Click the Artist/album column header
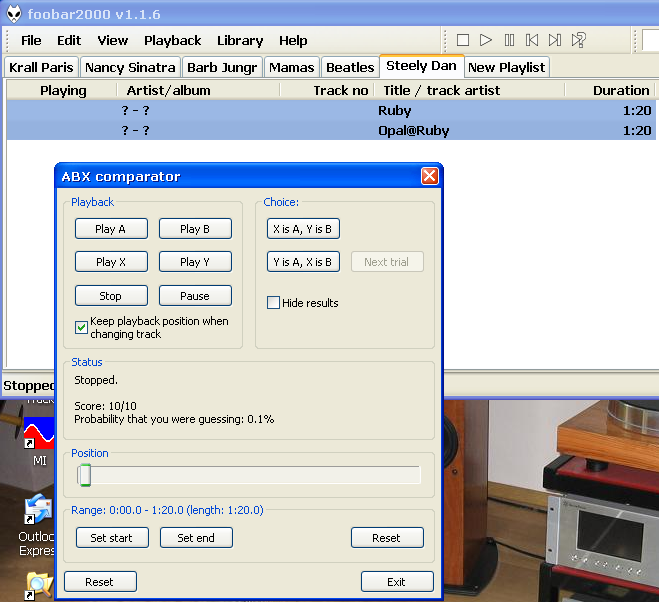 198,90
